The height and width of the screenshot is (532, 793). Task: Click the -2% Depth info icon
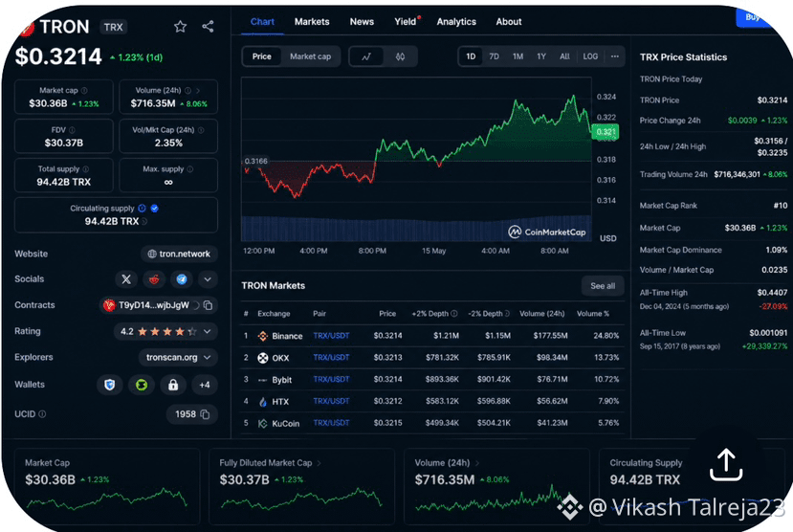click(x=507, y=314)
